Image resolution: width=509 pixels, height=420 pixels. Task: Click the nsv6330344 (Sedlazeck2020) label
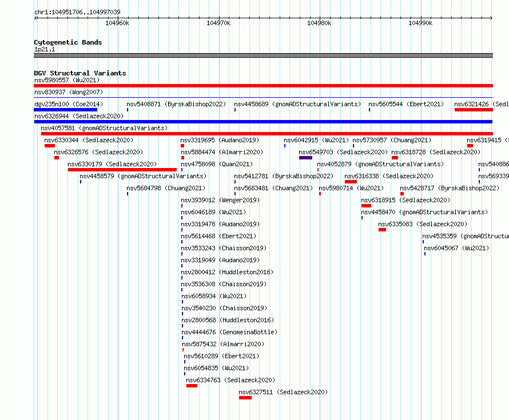(89, 140)
